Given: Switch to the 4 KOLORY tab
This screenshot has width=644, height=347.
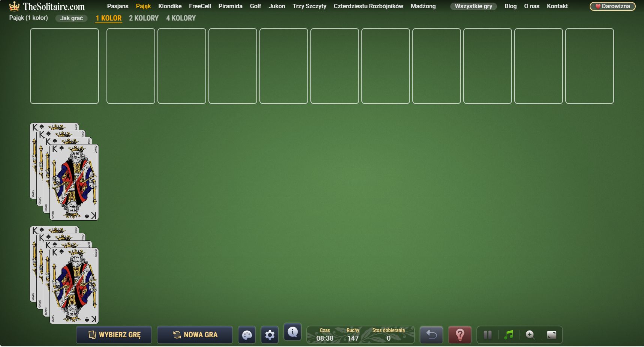Looking at the screenshot, I should pyautogui.click(x=181, y=18).
